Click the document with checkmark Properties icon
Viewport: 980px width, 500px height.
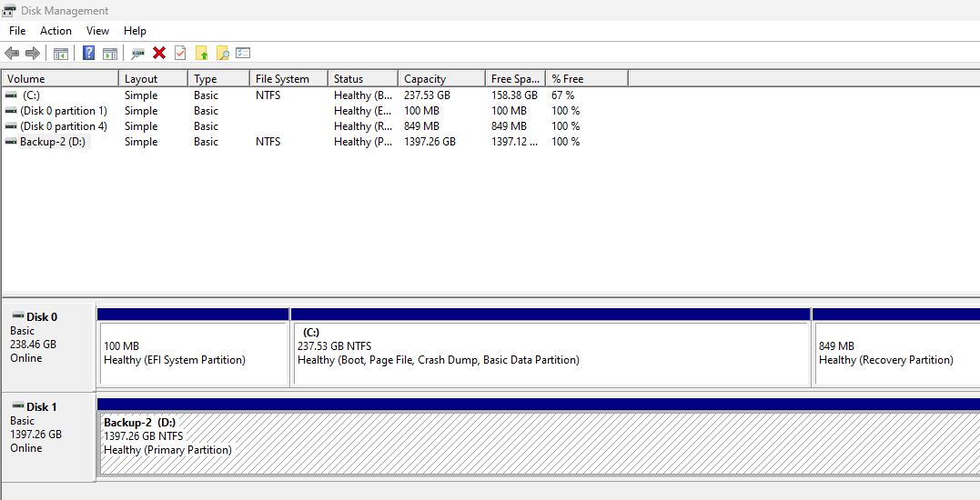(180, 53)
